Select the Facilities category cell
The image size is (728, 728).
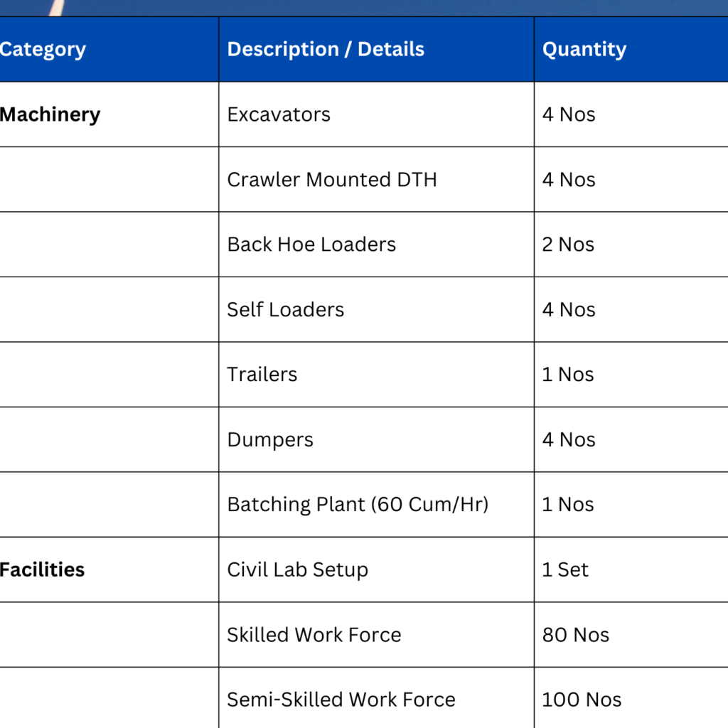click(43, 569)
